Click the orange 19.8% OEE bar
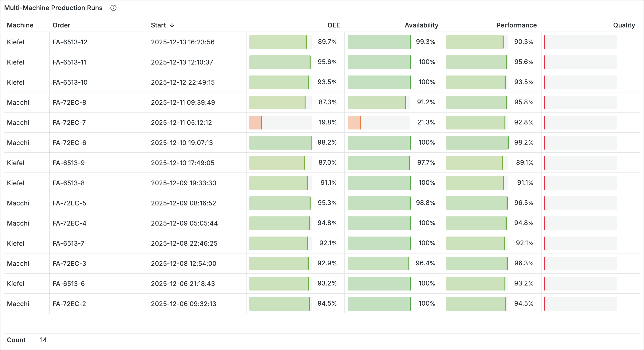 pyautogui.click(x=255, y=123)
